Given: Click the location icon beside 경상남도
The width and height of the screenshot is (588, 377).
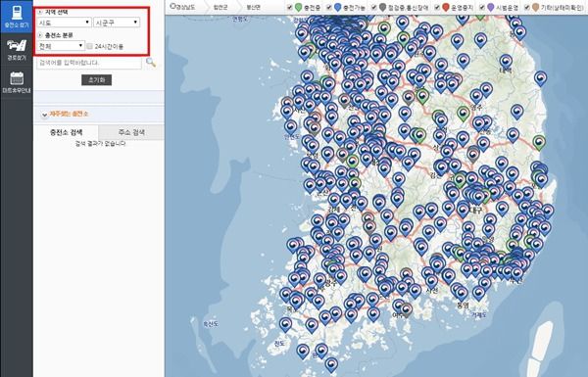Looking at the screenshot, I should (172, 7).
